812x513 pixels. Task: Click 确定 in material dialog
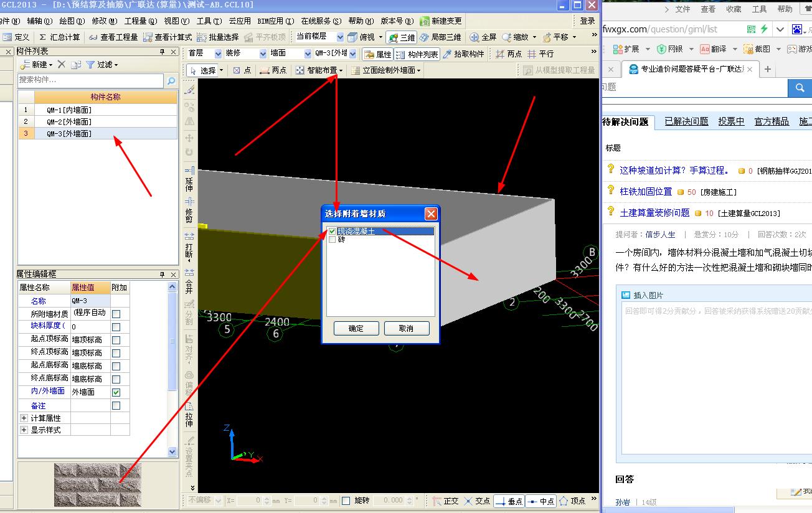(x=356, y=328)
